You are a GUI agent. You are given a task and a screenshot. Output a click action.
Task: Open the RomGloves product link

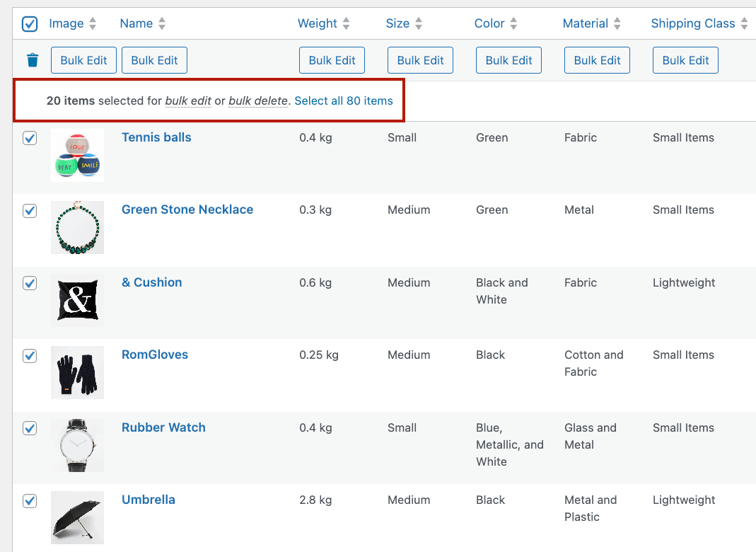155,355
